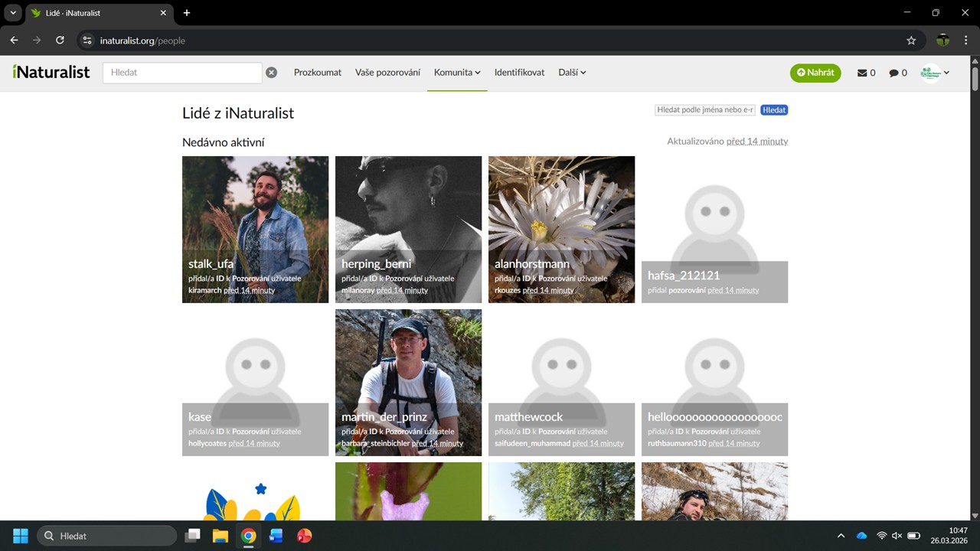
Task: Bookmark this page with star icon
Action: pos(911,41)
